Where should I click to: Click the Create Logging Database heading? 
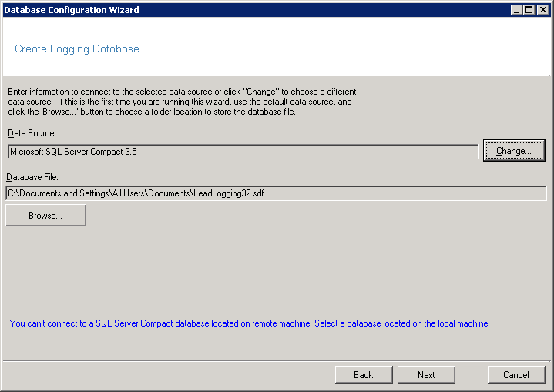click(77, 49)
